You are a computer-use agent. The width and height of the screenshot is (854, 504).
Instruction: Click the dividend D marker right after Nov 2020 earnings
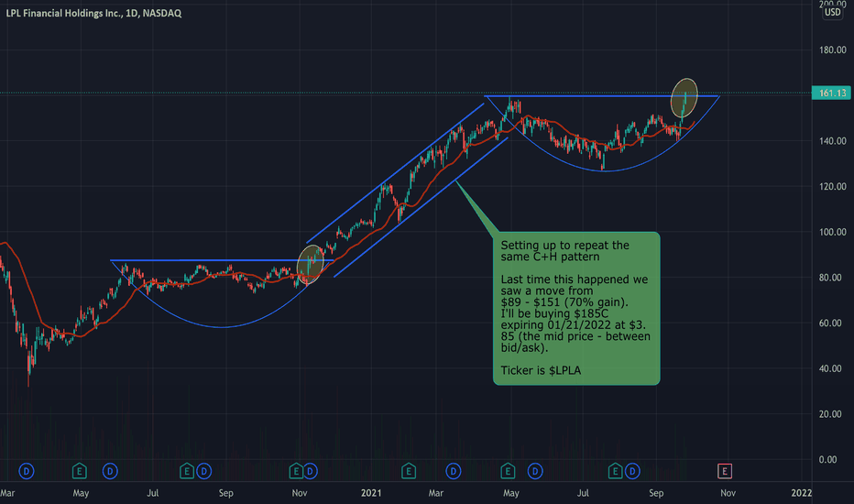pyautogui.click(x=310, y=471)
